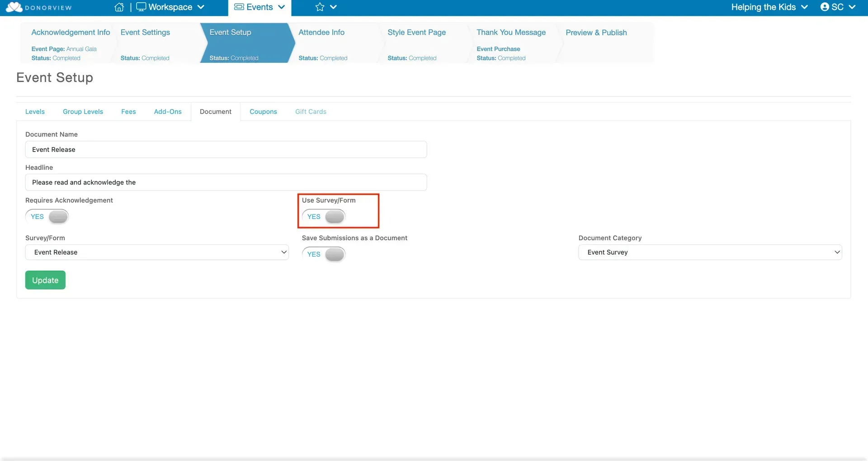The width and height of the screenshot is (868, 461).
Task: Click the 'Event Purchase' text
Action: 498,49
